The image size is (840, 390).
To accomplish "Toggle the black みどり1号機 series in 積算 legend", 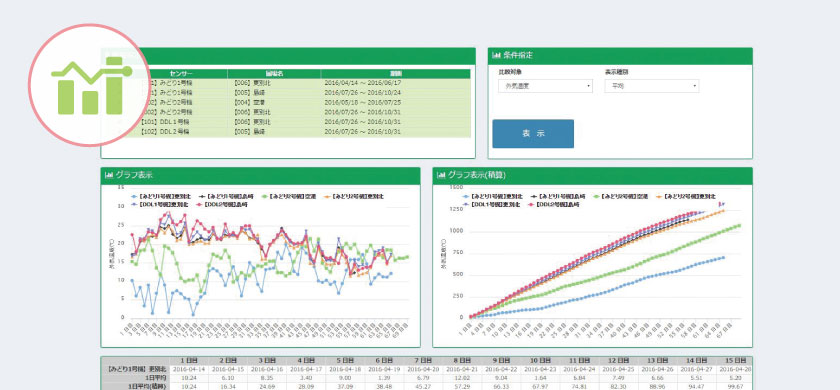I will pos(559,197).
